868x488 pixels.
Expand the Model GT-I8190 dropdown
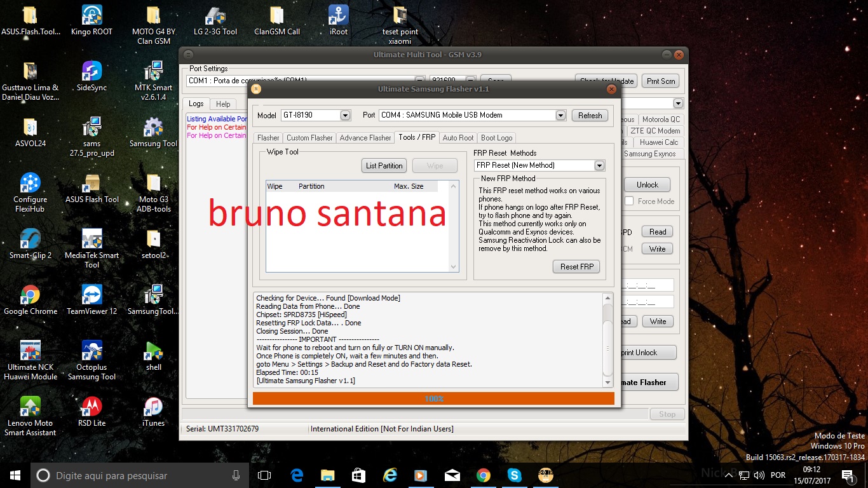point(345,115)
